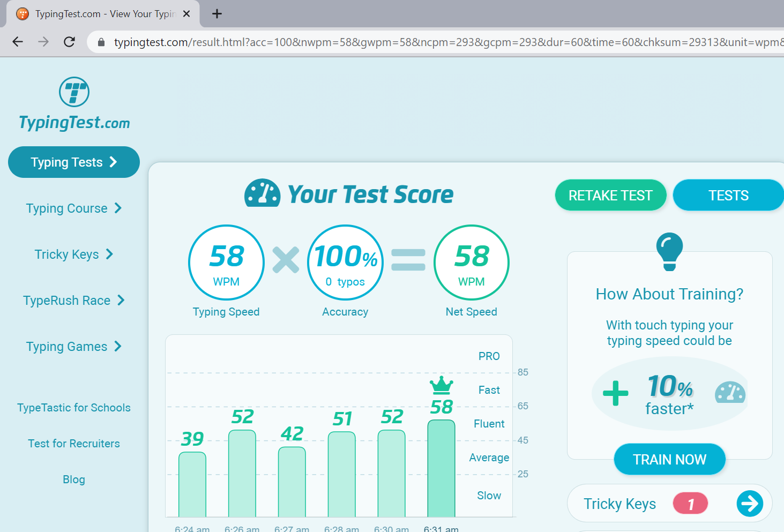This screenshot has width=784, height=532.
Task: Open a new tab with the plus icon
Action: coord(217,14)
